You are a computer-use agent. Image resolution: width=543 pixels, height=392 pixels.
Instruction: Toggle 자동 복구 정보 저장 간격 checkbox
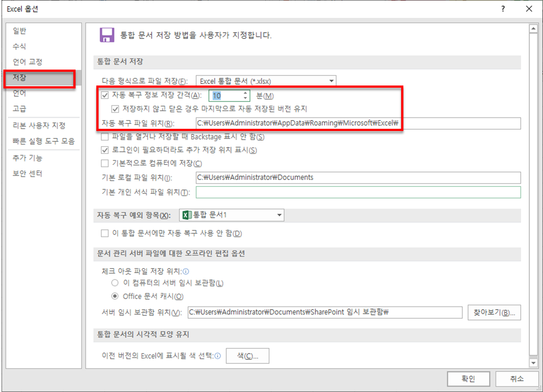pyautogui.click(x=105, y=96)
